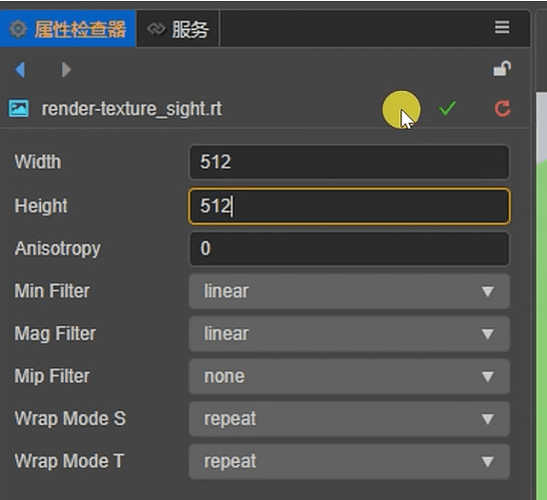Image resolution: width=547 pixels, height=500 pixels.
Task: Click the Width input field
Action: coord(349,162)
